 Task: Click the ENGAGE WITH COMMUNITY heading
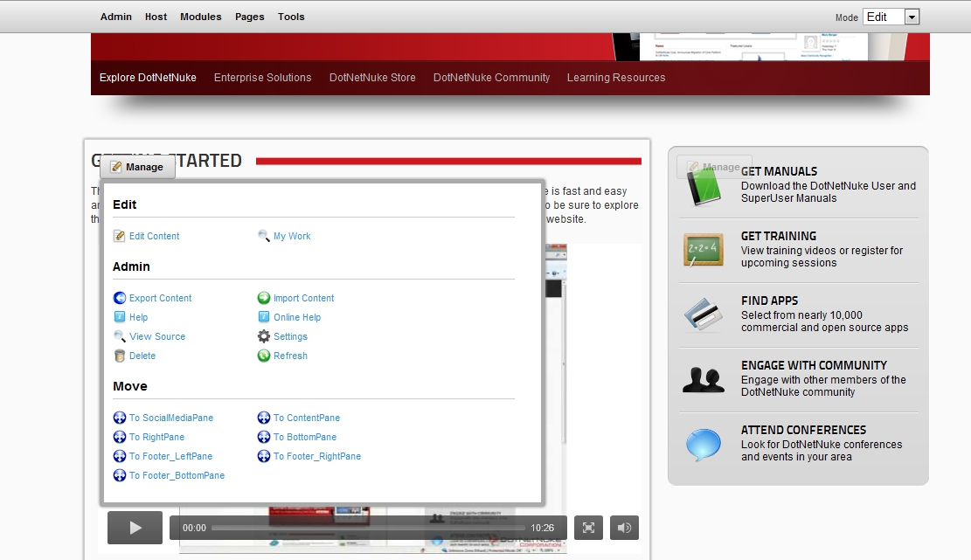[x=814, y=365]
